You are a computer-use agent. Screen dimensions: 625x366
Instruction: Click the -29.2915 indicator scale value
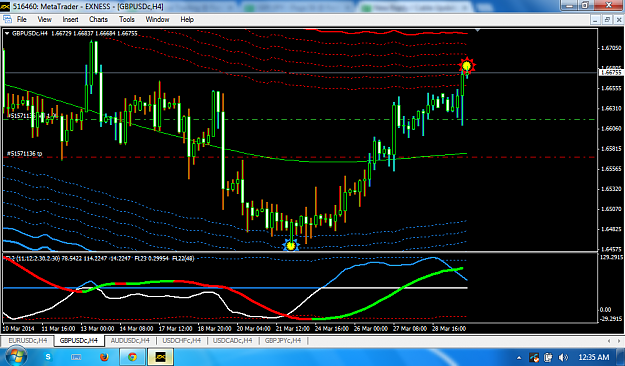[x=611, y=319]
